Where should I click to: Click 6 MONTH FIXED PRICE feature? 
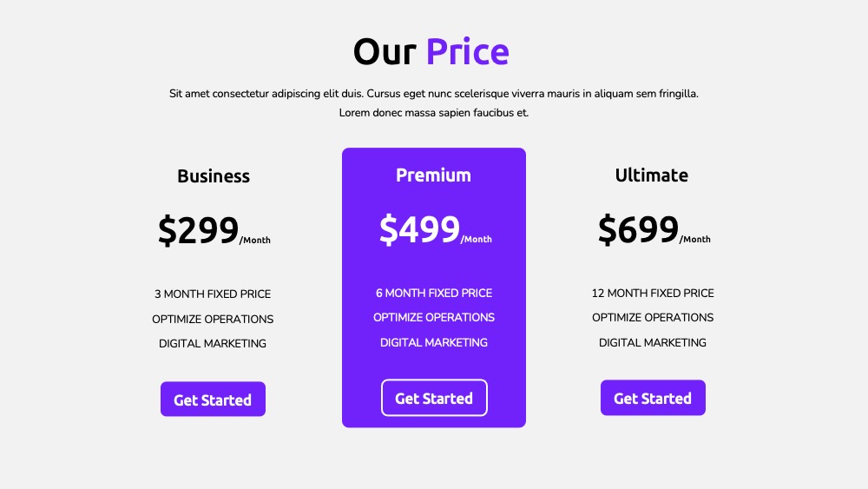click(434, 293)
